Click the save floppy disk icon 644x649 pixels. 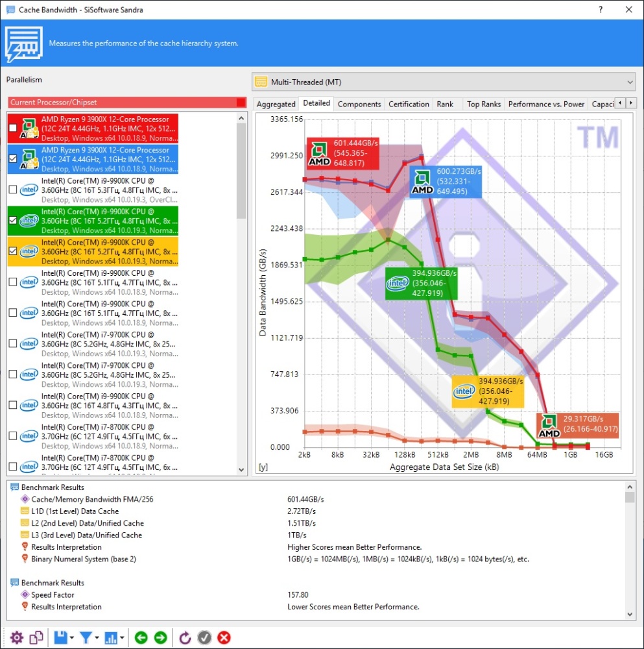(60, 637)
